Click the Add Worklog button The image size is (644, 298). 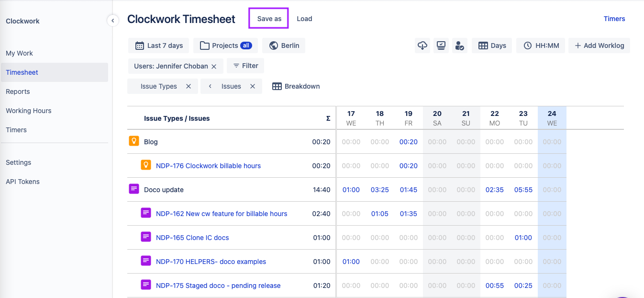[599, 46]
